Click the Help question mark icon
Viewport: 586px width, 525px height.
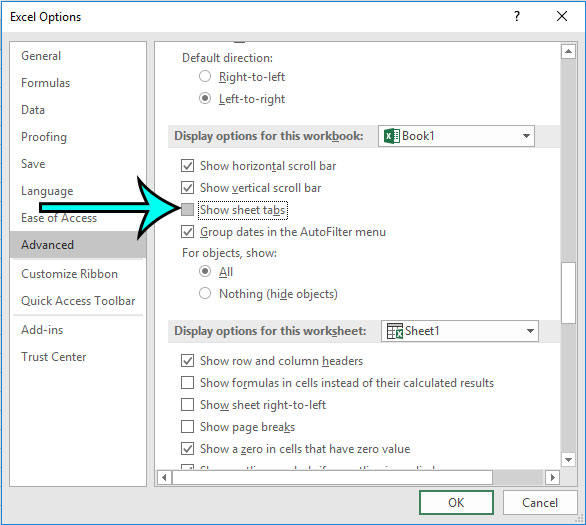point(517,16)
